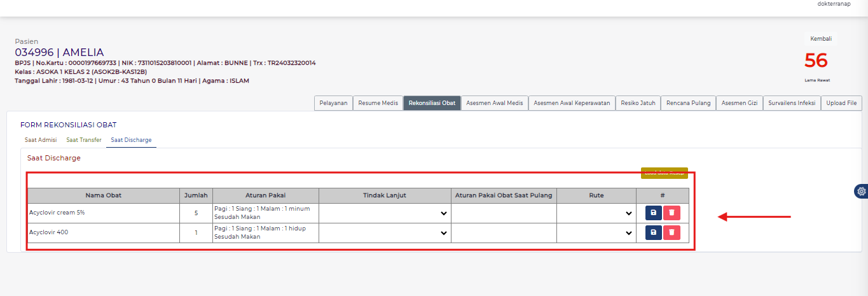Expand Tindak Lanjut dropdown for Acyclovir 400
The width and height of the screenshot is (868, 296).
coord(385,233)
